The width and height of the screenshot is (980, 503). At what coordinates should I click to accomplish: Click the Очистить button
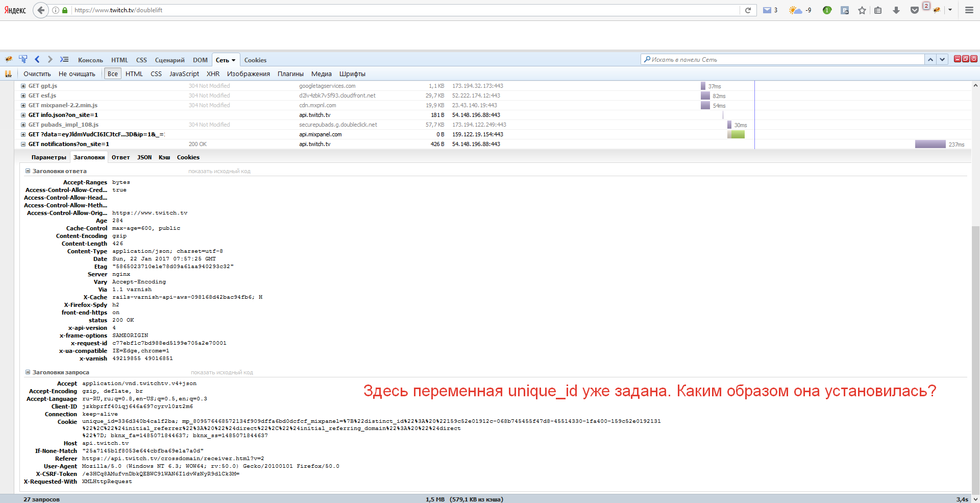pyautogui.click(x=37, y=74)
